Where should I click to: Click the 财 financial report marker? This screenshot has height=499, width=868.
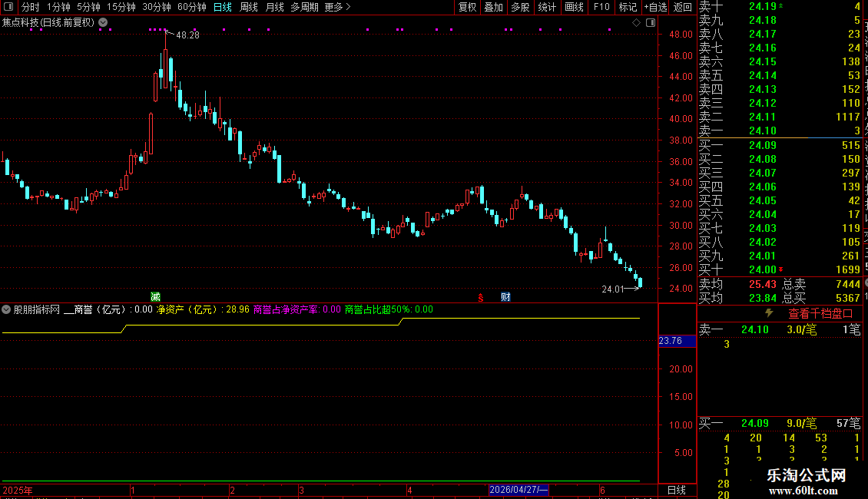(x=505, y=297)
